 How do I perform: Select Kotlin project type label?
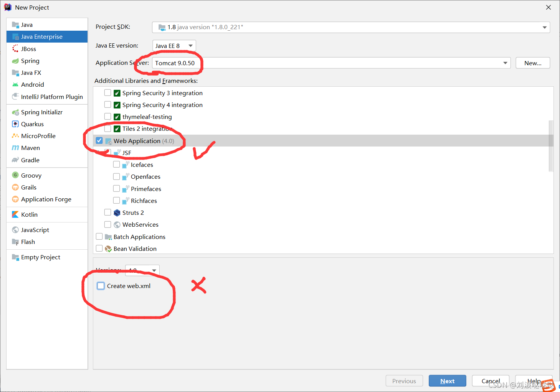click(30, 214)
